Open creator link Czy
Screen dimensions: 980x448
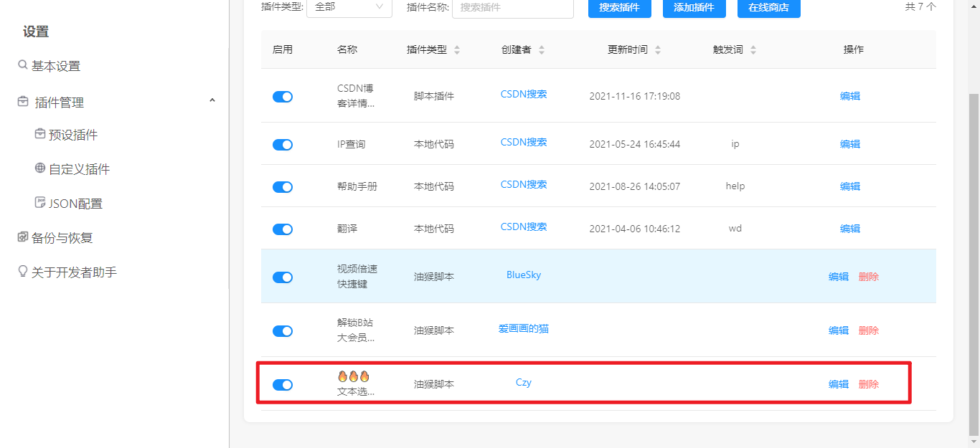(x=524, y=382)
